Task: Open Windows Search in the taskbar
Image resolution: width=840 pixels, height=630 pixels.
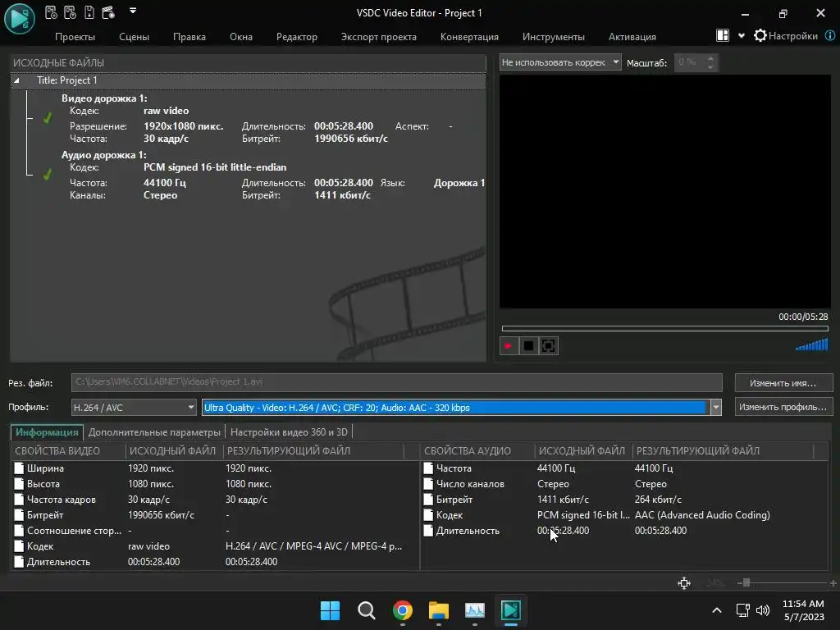Action: pyautogui.click(x=367, y=610)
